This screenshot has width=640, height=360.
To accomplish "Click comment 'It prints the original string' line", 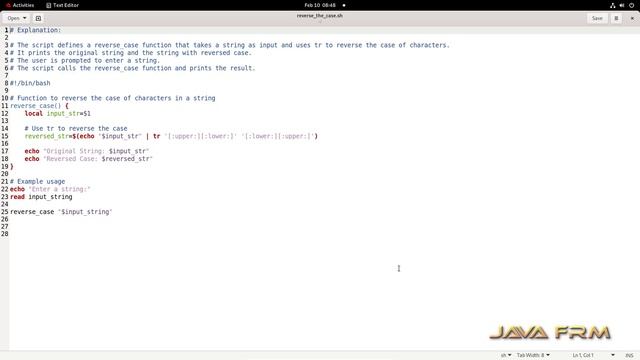I will point(131,53).
